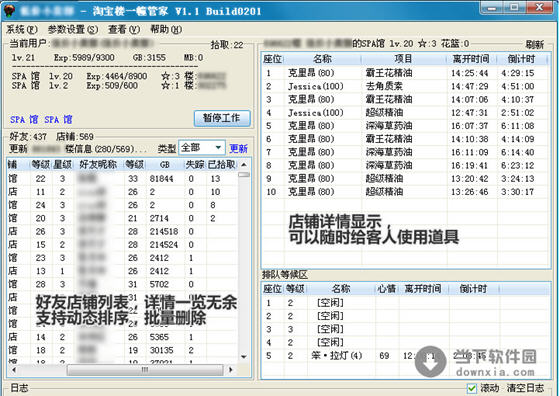
Task: Click friend list horizontal scroll right arrow
Action: coord(231,370)
